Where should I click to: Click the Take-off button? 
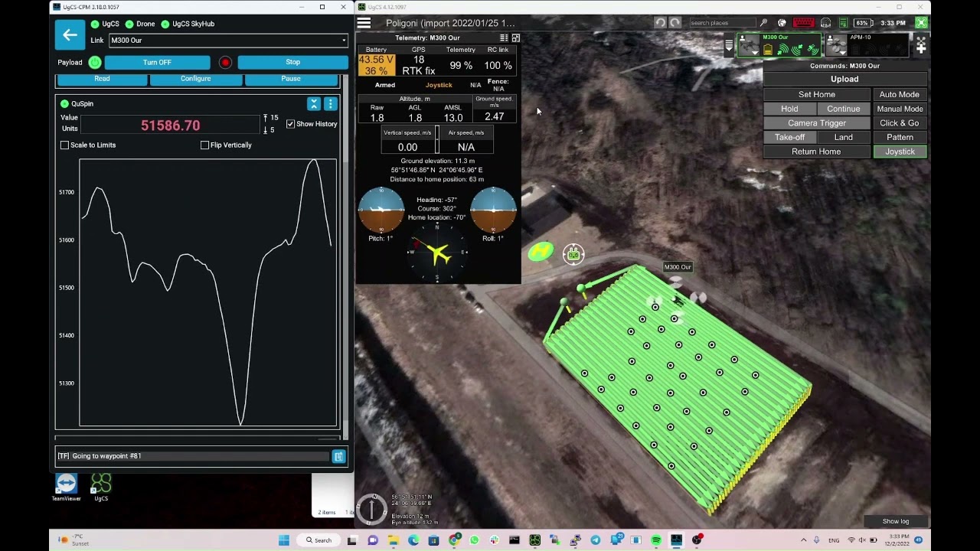coord(789,138)
